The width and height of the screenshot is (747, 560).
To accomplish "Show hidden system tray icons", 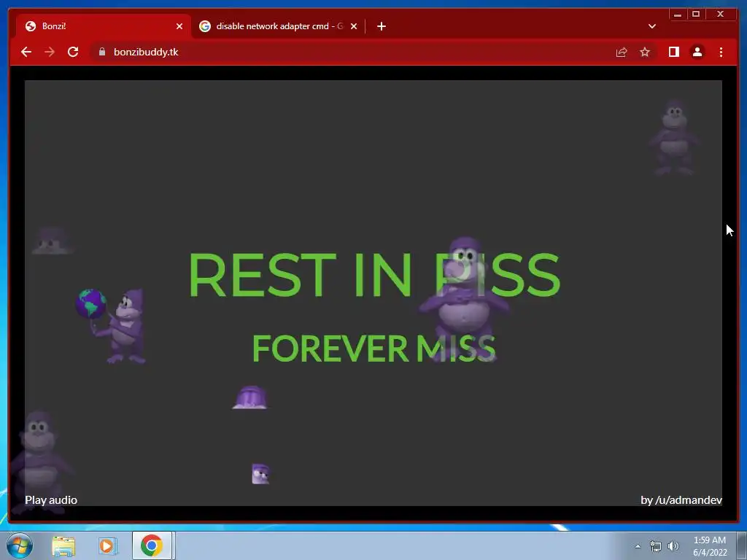I will pos(638,546).
